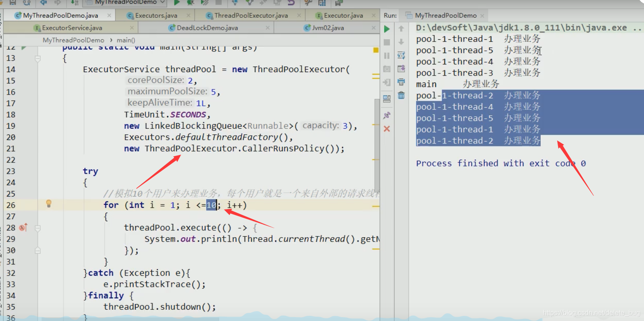The image size is (644, 321).
Task: Open the ThreadPoolExecutor.java editor tab
Action: tap(251, 16)
